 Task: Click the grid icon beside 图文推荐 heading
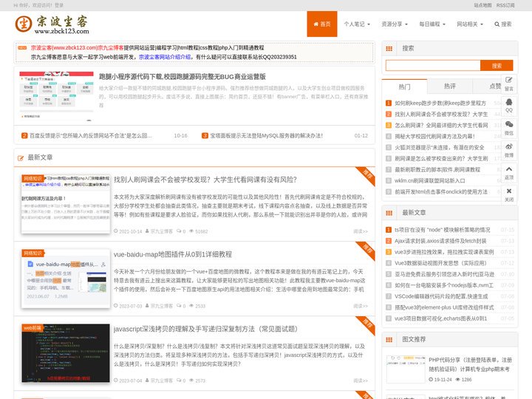click(389, 340)
